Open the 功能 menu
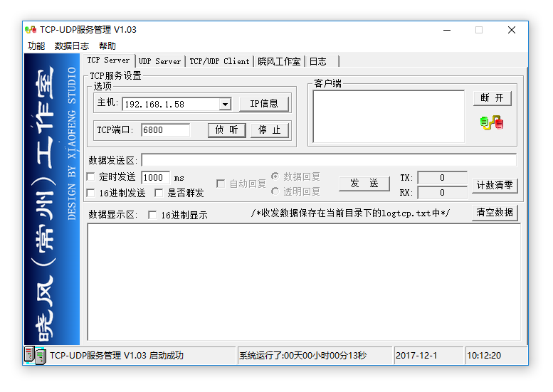The image size is (553, 392). [36, 46]
